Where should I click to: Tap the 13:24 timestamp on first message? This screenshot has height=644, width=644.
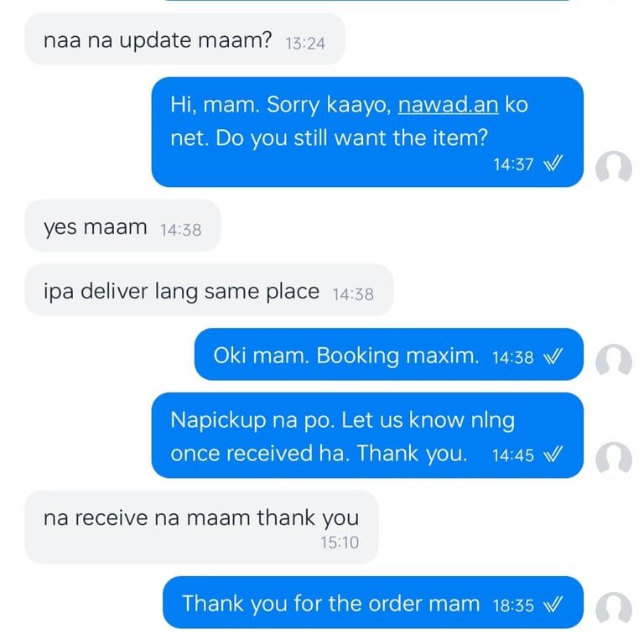point(305,43)
